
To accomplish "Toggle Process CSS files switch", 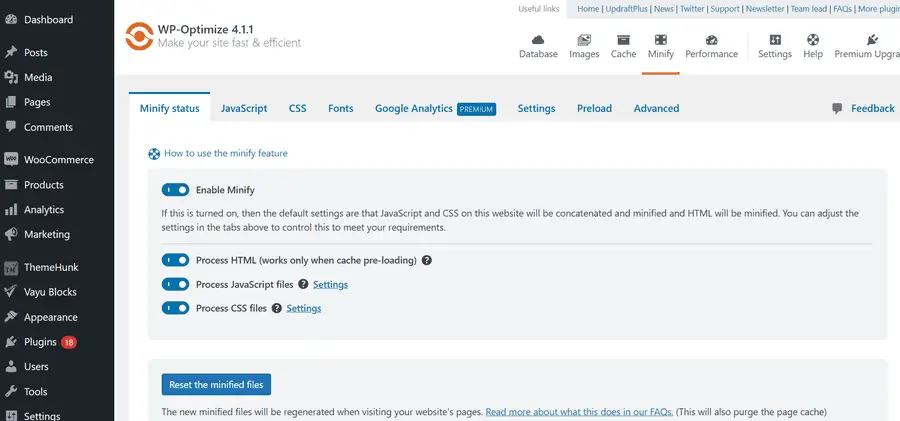I will pyautogui.click(x=175, y=308).
